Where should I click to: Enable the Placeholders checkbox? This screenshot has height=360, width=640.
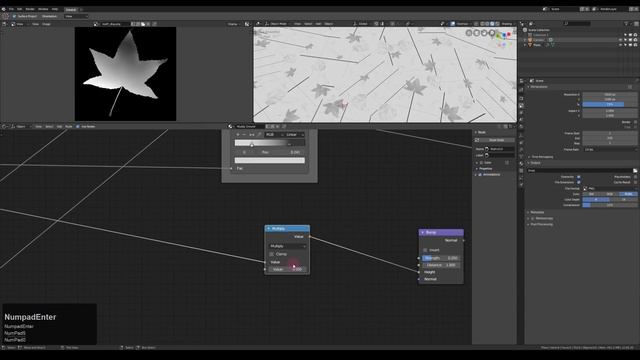coord(636,177)
